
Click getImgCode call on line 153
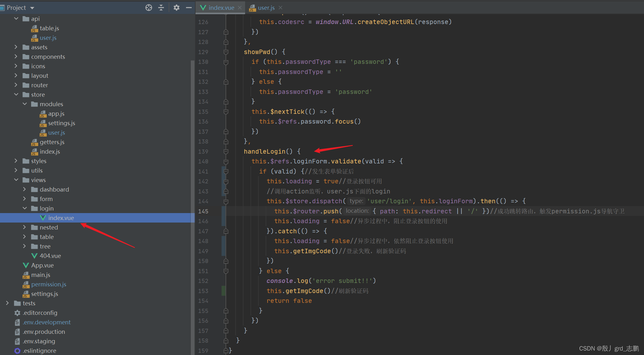304,291
